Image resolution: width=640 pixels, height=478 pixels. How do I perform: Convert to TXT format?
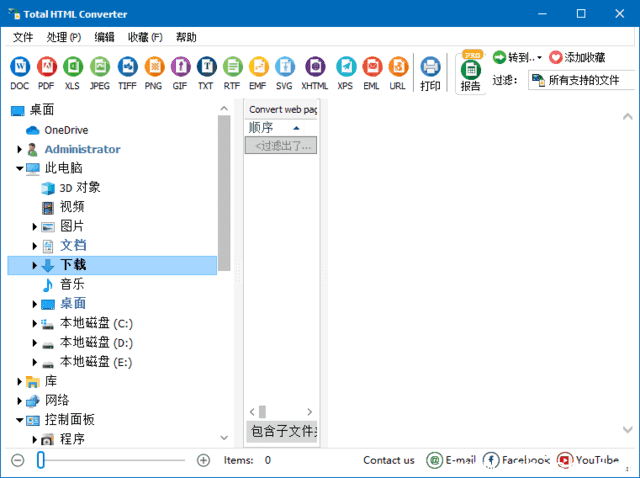(x=206, y=73)
